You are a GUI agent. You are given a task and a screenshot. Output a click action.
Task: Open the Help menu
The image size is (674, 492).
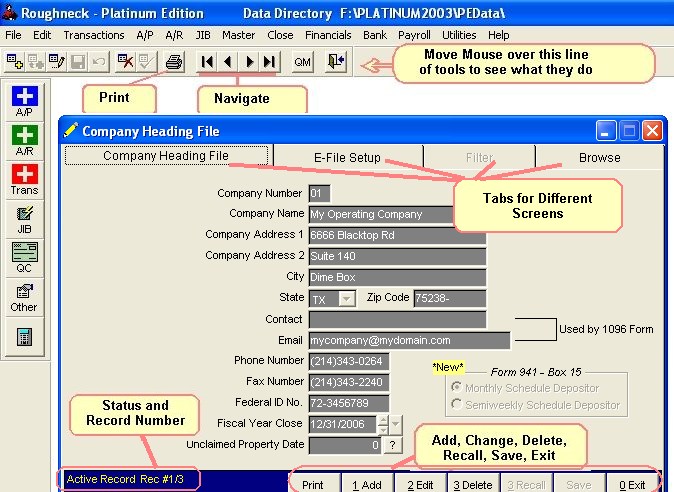coord(499,35)
